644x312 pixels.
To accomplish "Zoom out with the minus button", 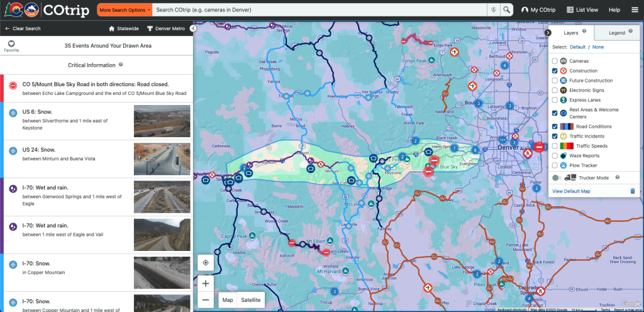I will [x=206, y=300].
